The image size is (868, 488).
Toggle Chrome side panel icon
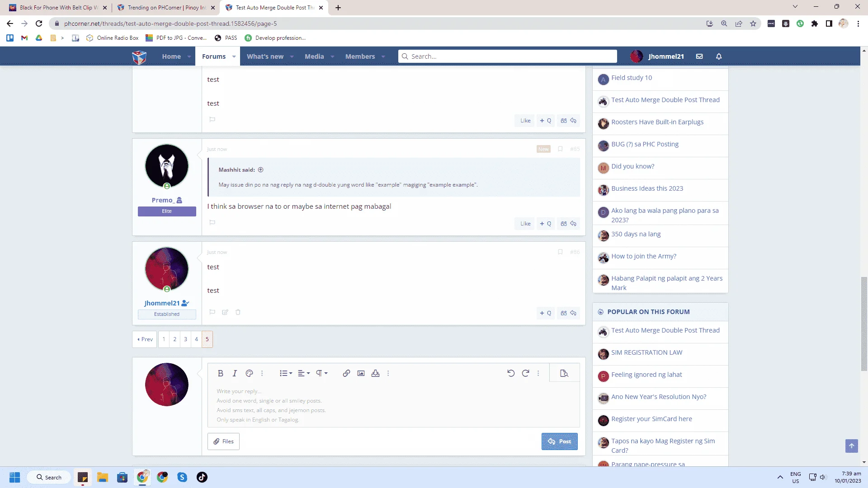pos(829,23)
